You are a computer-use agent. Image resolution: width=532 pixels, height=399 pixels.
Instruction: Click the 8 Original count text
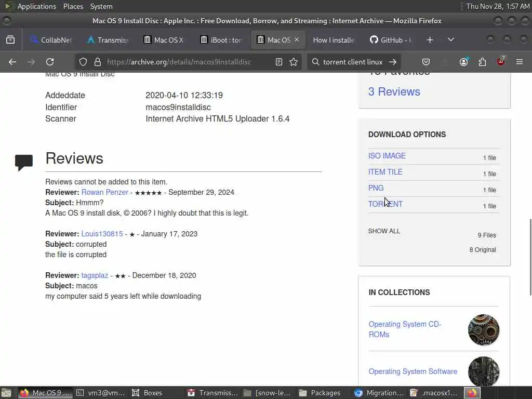(483, 250)
